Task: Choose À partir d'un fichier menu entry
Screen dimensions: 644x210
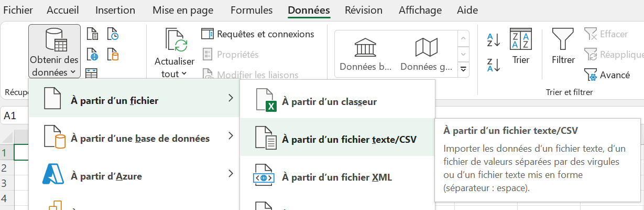Action: 134,98
